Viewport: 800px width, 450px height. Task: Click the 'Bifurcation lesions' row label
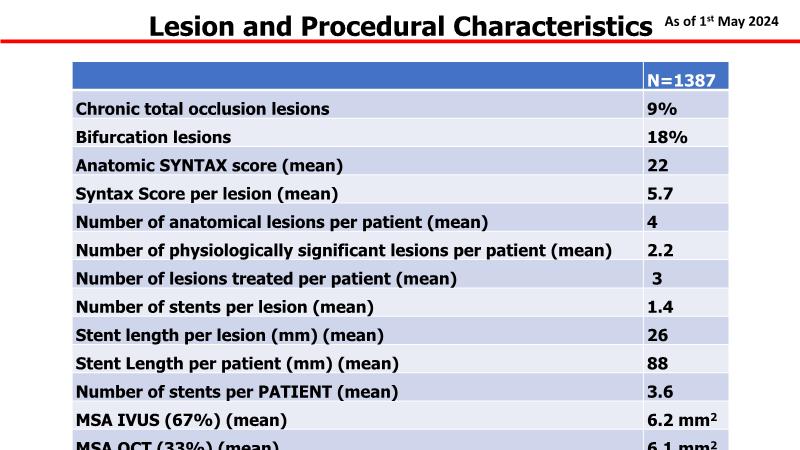click(x=153, y=137)
